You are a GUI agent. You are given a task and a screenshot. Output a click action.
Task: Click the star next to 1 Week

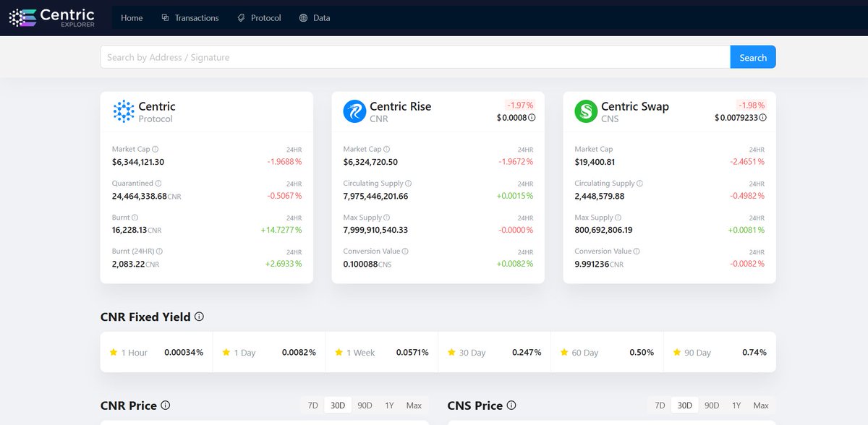(339, 352)
